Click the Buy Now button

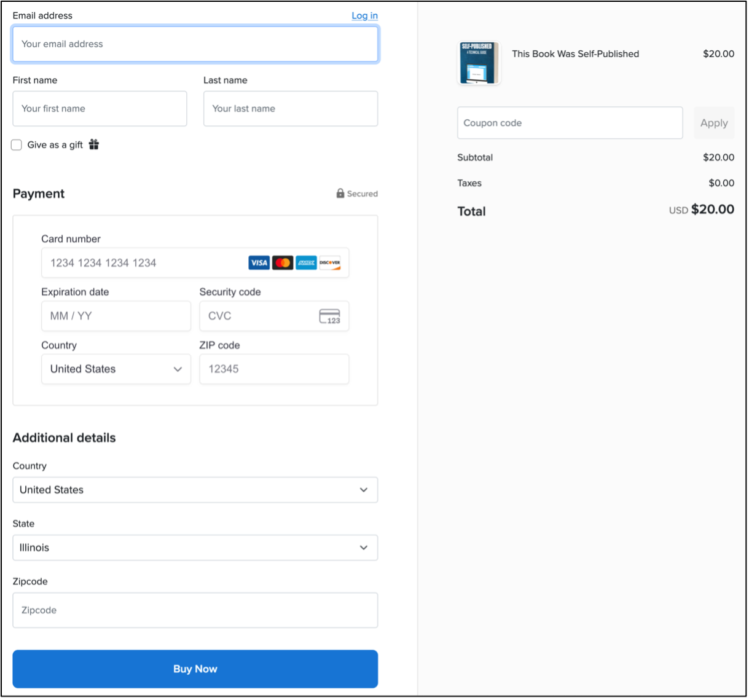(195, 669)
